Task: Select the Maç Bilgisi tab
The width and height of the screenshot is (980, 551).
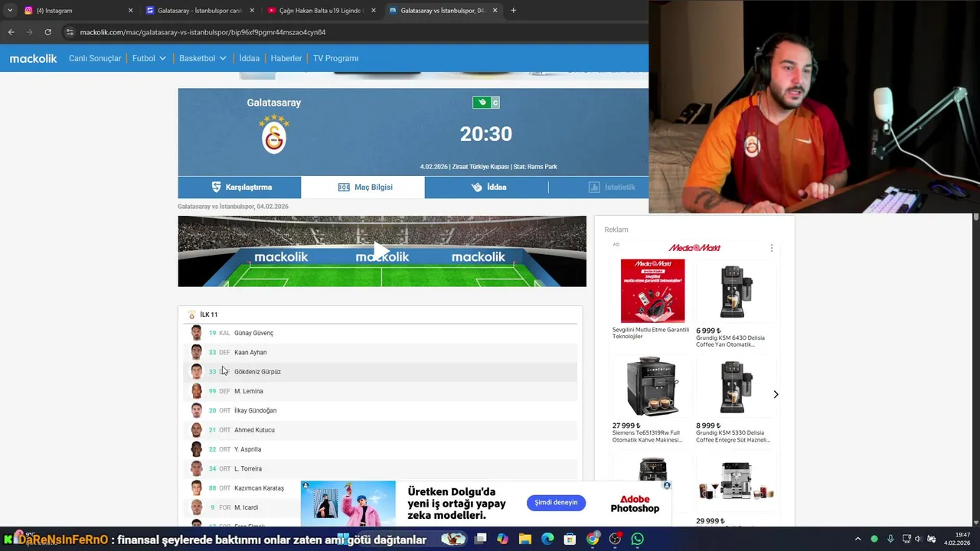Action: pos(363,187)
